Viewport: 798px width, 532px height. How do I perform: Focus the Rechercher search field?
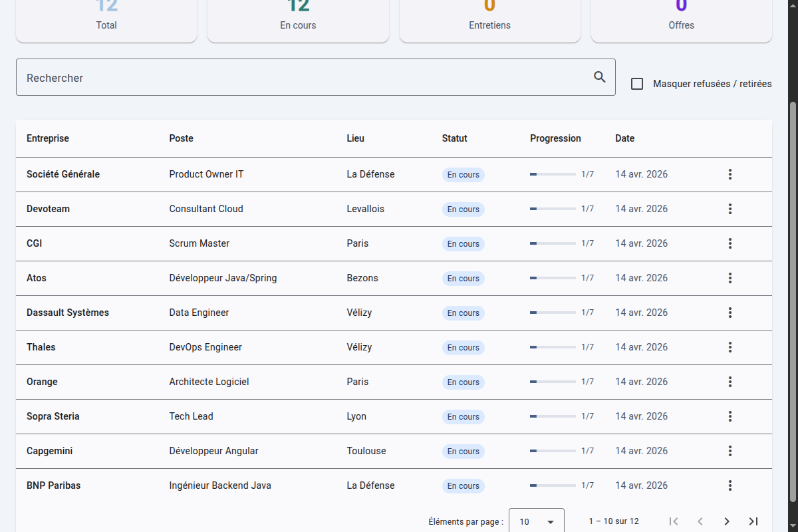tap(299, 77)
